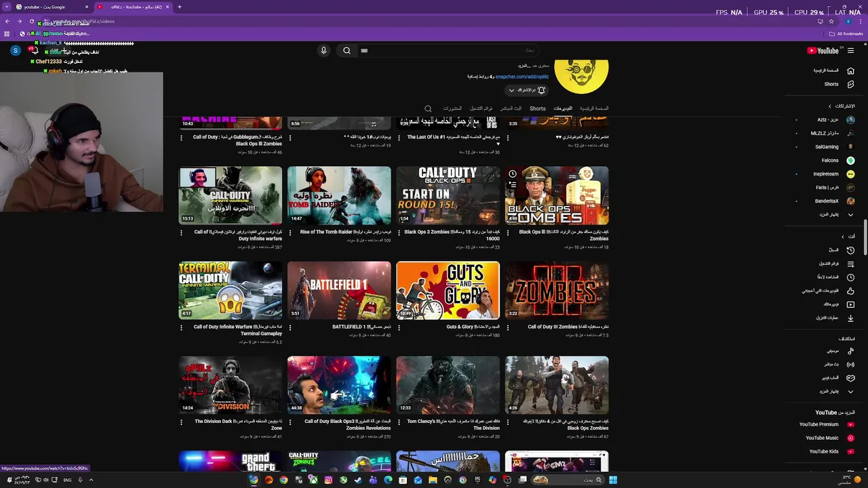The image size is (868, 488).
Task: Play the Rise of The Tomb Raider thumbnail
Action: (x=339, y=195)
